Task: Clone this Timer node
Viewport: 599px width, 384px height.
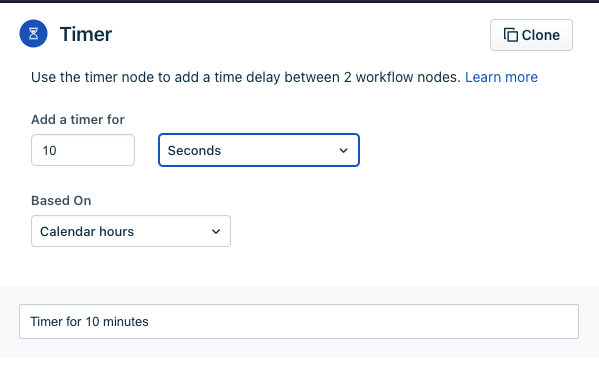Action: 531,35
